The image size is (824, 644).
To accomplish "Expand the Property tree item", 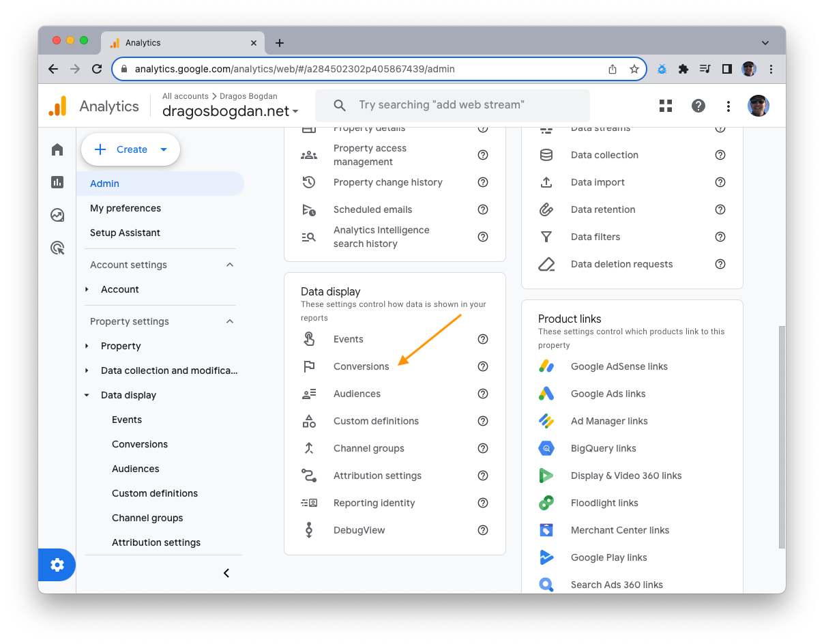I will (87, 346).
